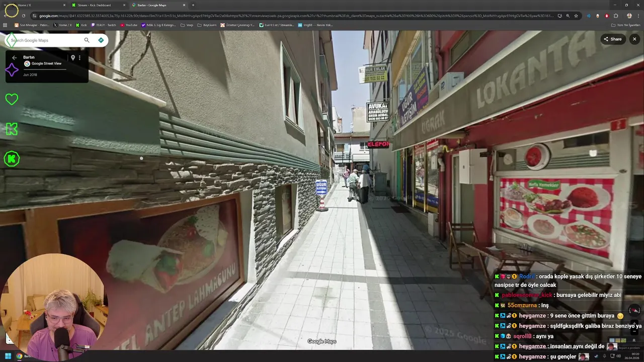Open the YouTube bookmark
The height and width of the screenshot is (362, 644).
click(129, 25)
